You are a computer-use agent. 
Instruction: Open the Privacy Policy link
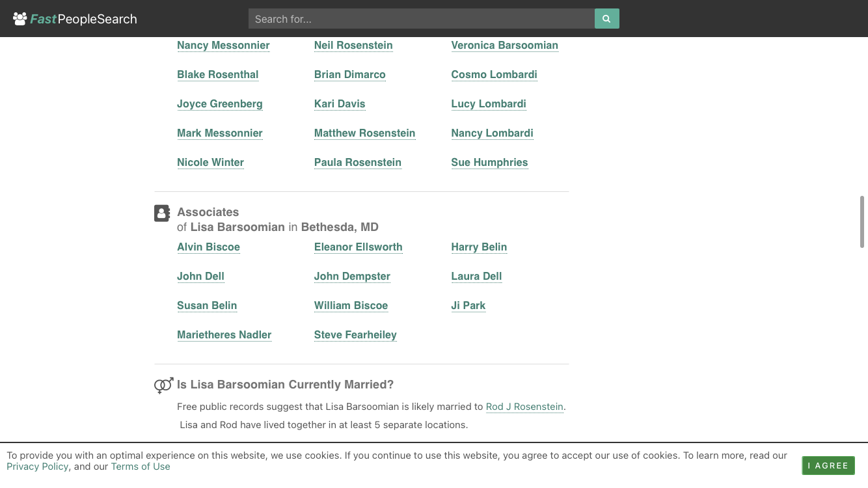point(37,467)
